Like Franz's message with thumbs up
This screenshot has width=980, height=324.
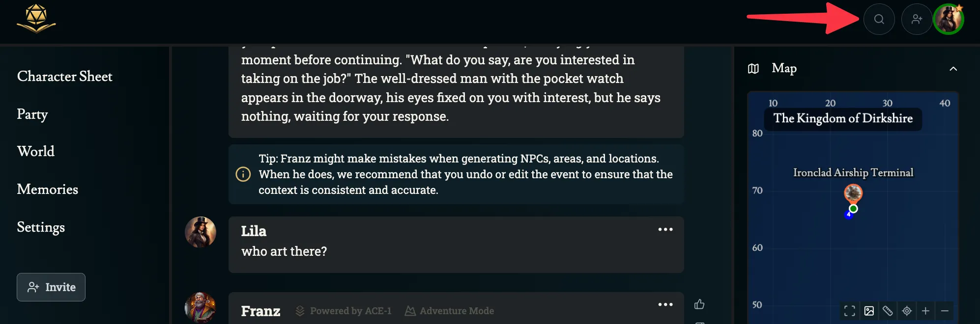[x=699, y=304]
